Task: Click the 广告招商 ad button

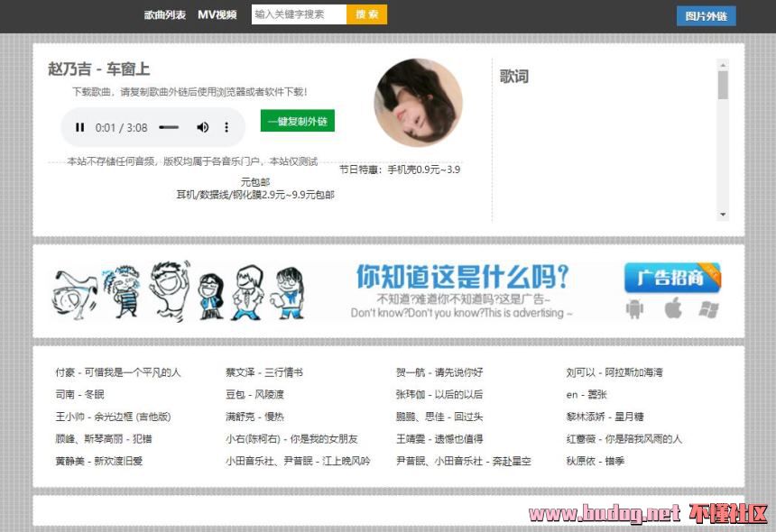Action: [x=671, y=278]
